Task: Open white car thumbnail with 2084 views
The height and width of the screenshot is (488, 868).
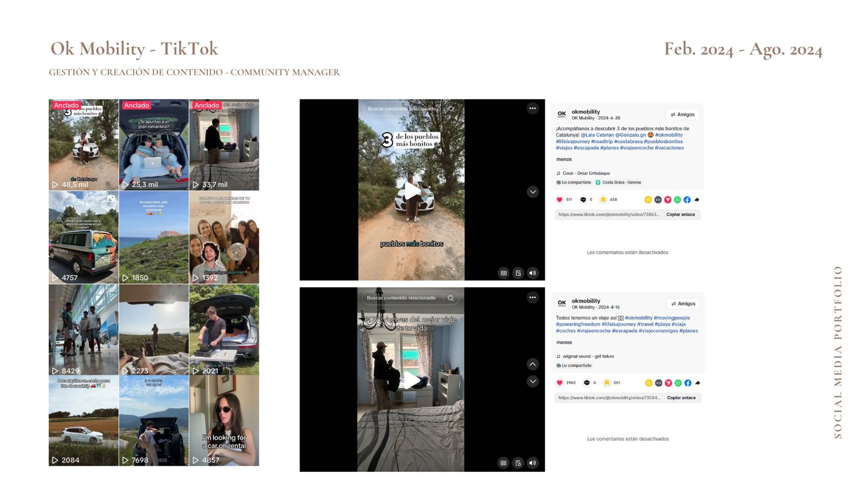Action: point(84,421)
